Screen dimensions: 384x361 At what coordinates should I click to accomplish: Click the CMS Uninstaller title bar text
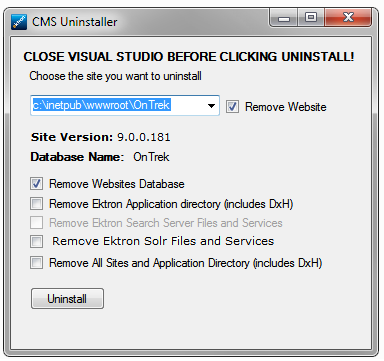pos(75,22)
